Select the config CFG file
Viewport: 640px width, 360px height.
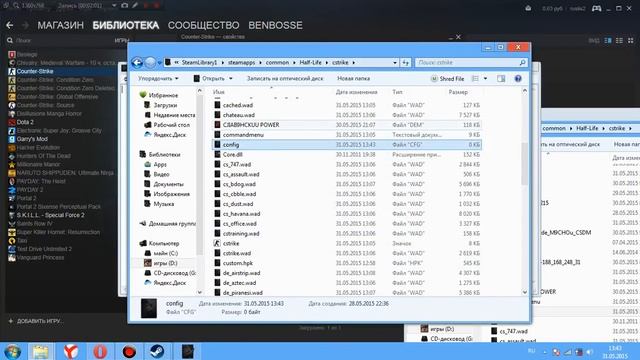pos(347,144)
